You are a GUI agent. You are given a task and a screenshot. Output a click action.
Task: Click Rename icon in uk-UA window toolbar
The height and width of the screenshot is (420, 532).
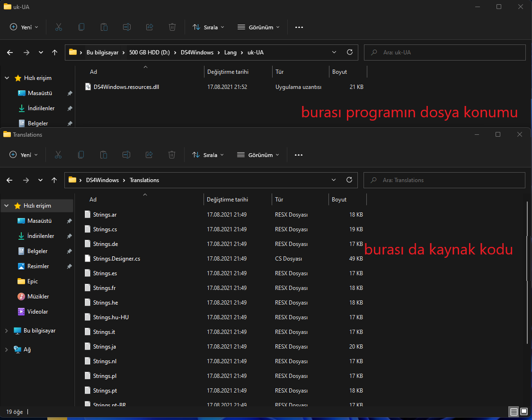(127, 27)
